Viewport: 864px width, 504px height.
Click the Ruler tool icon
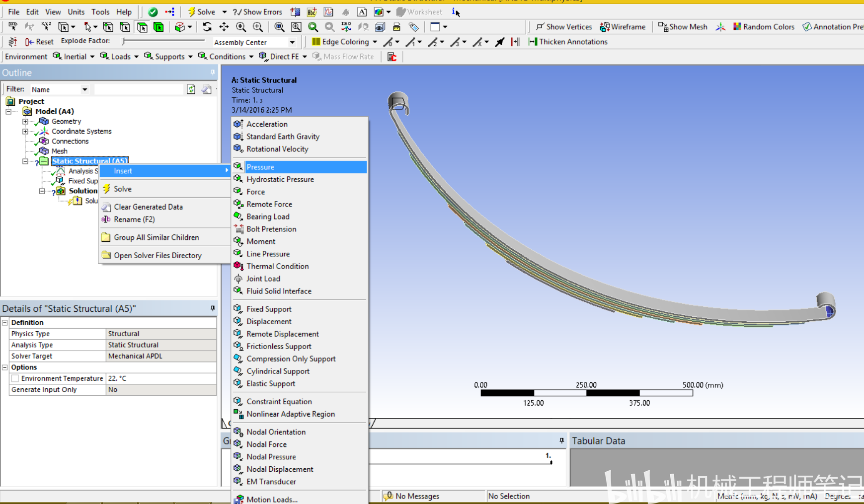tap(396, 27)
